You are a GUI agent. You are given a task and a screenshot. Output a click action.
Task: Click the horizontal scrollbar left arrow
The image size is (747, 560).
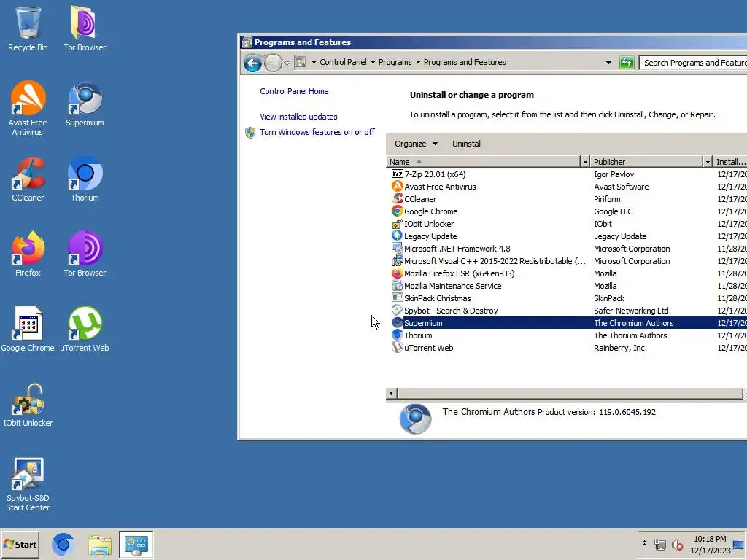pyautogui.click(x=391, y=393)
